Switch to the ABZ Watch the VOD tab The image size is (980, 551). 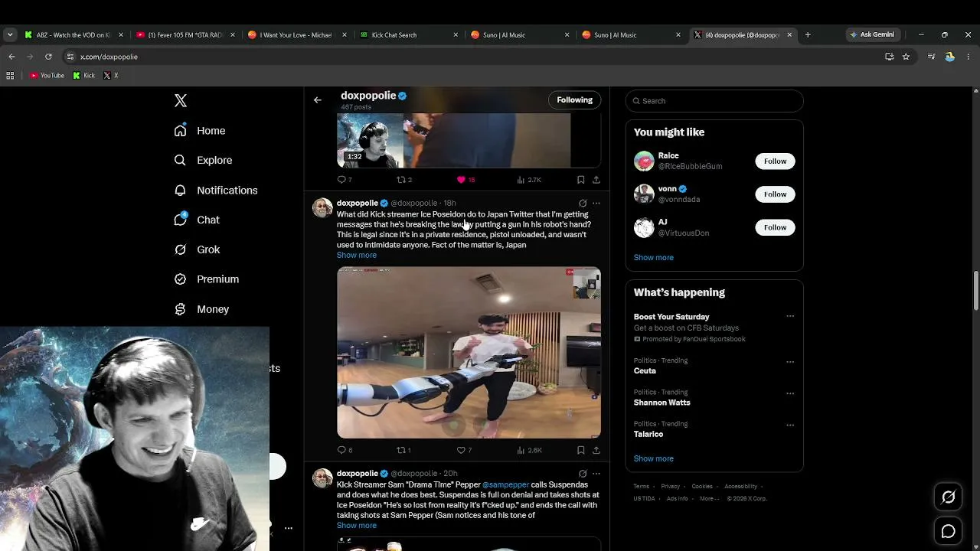click(x=73, y=34)
